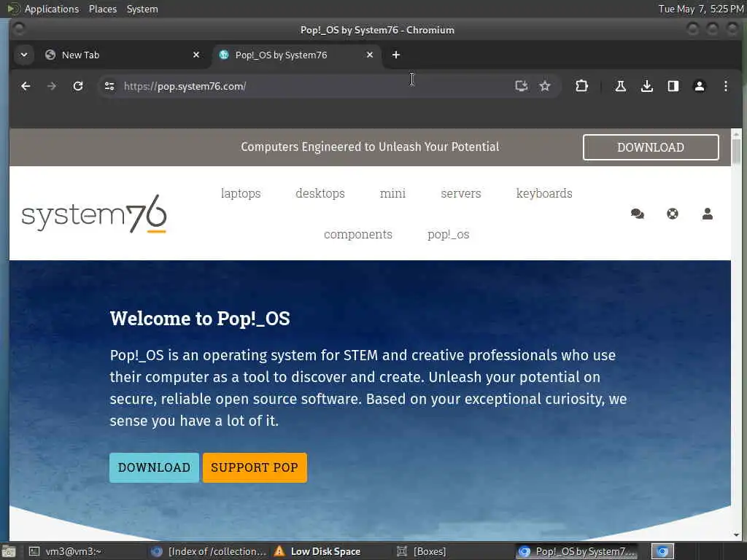Click the install app icon in address bar
Screen dimensions: 747x560
[521, 86]
